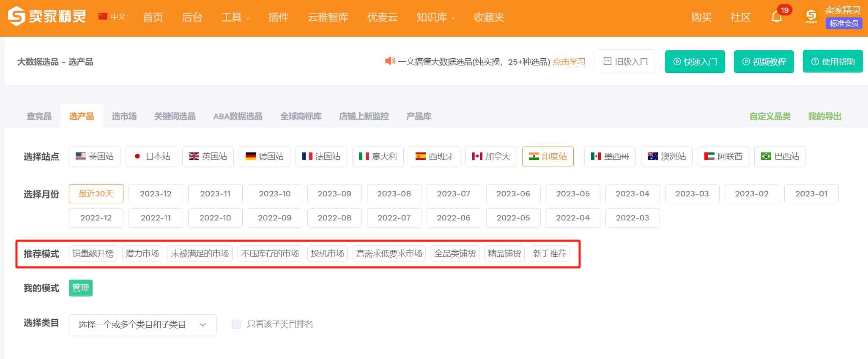Apply the 销量飙升榜 recommended mode

point(93,253)
